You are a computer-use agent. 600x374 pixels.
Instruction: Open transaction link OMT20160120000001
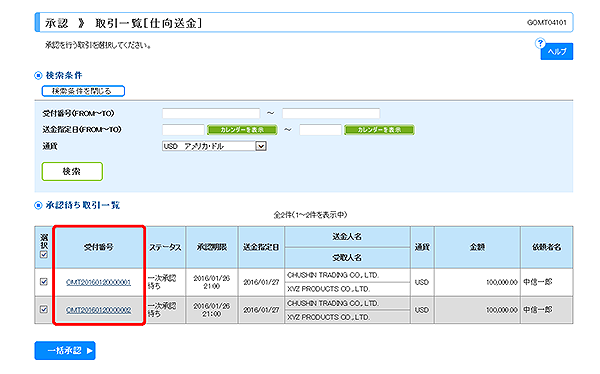99,283
